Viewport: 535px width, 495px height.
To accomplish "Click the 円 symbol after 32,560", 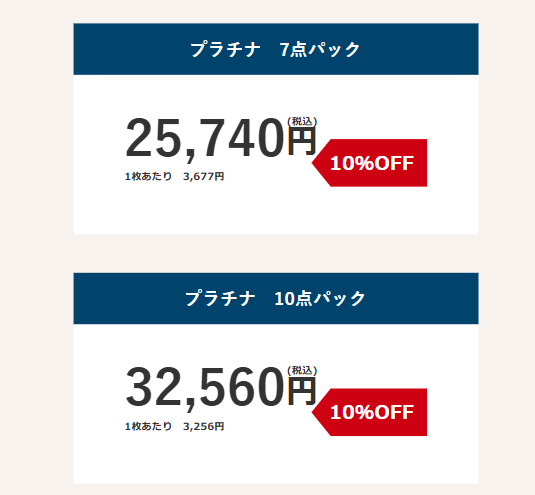I will (302, 391).
